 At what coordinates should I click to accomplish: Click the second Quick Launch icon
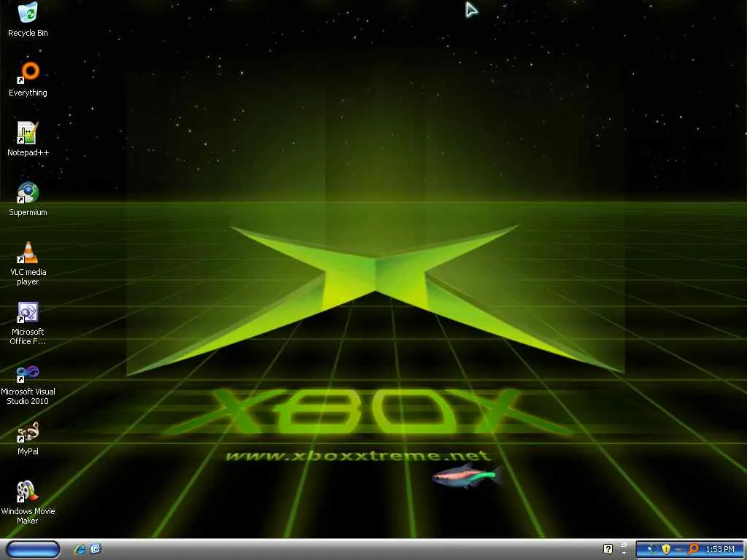tap(96, 549)
